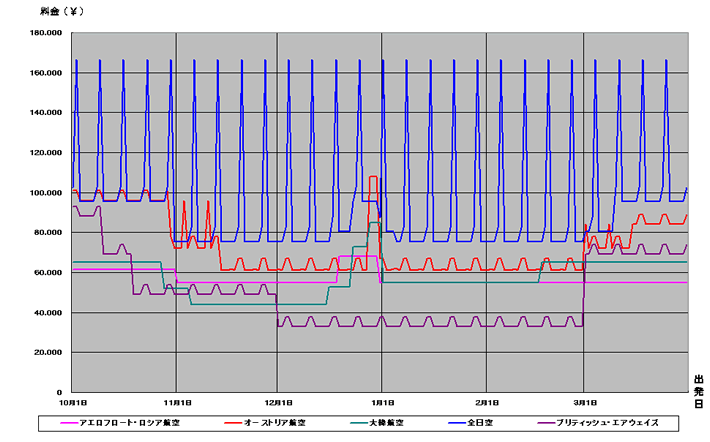Select the アエロフロート・ロシア航空 legend label
The height and width of the screenshot is (442, 710).
click(130, 423)
